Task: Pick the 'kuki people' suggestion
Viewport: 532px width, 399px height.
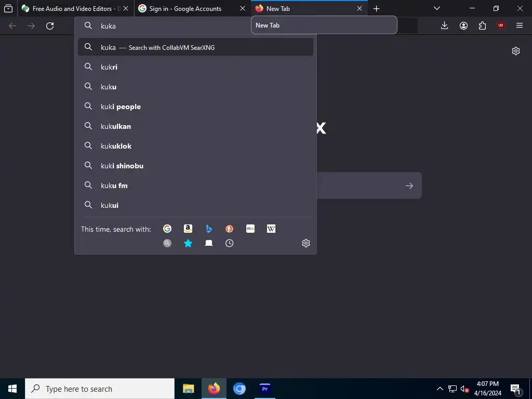Action: click(x=195, y=107)
